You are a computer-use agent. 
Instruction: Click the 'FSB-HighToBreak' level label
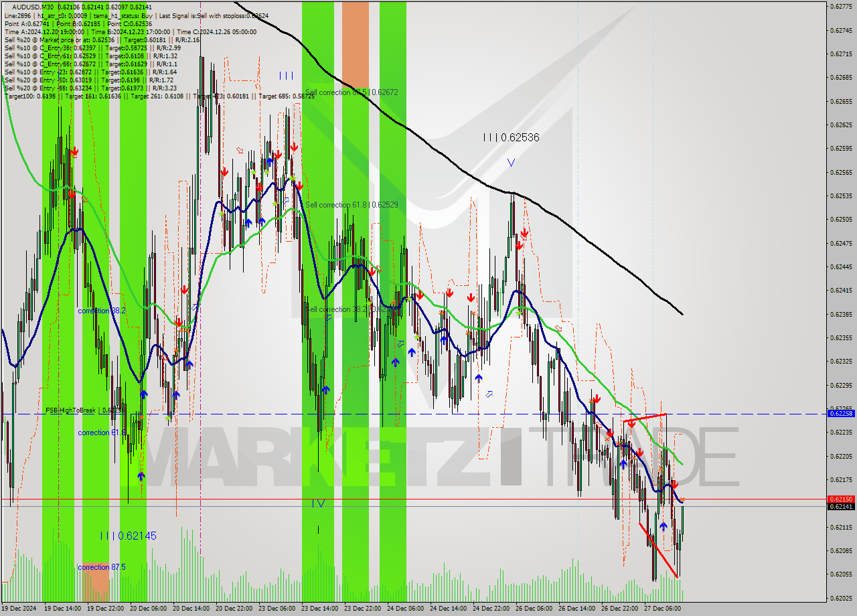click(84, 410)
